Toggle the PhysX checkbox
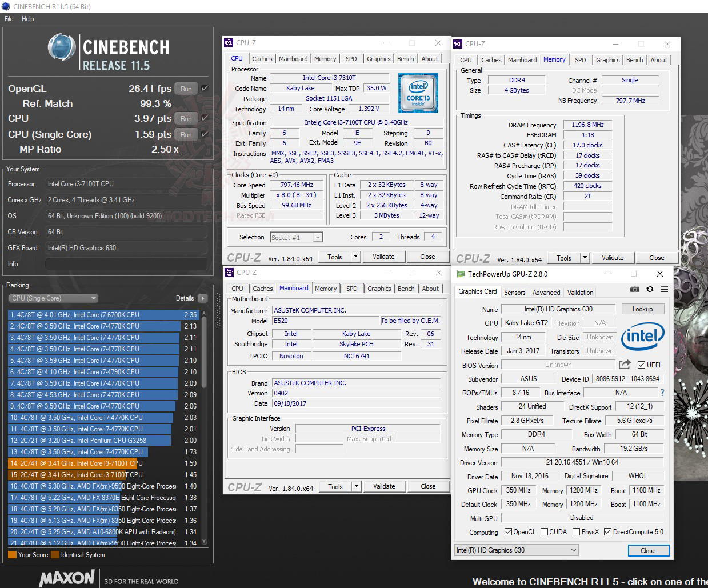Screen dimensions: 708x588 (575, 532)
